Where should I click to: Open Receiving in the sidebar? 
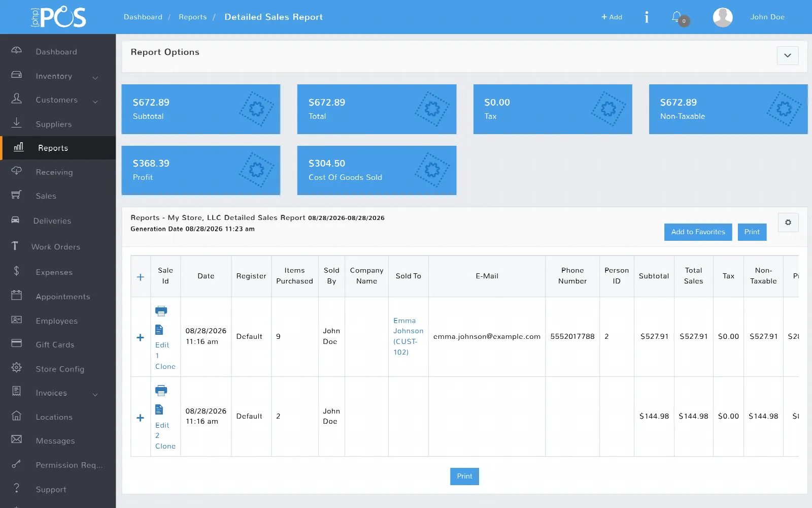coord(54,173)
